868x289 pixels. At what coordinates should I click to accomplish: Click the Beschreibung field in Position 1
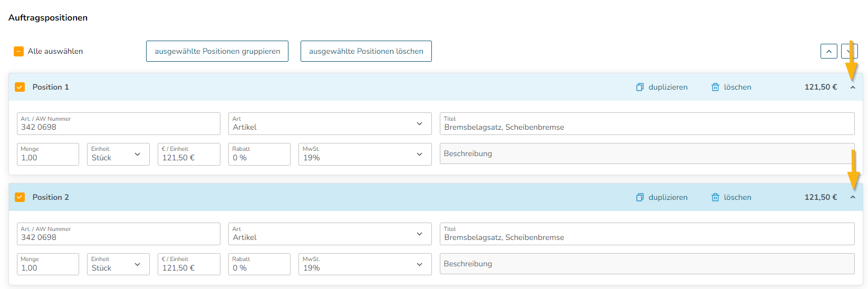point(647,153)
